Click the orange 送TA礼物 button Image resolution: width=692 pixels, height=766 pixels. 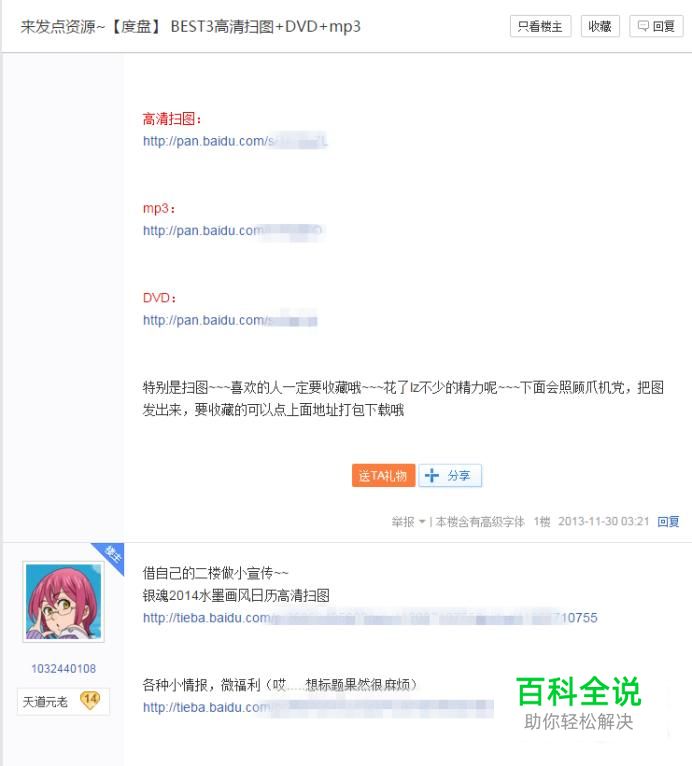(383, 475)
